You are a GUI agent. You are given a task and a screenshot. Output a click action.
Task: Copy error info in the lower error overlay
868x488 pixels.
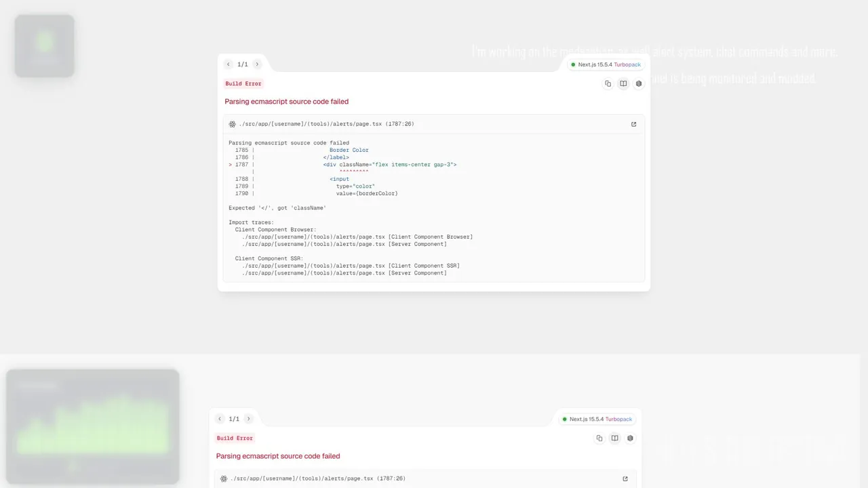[599, 438]
